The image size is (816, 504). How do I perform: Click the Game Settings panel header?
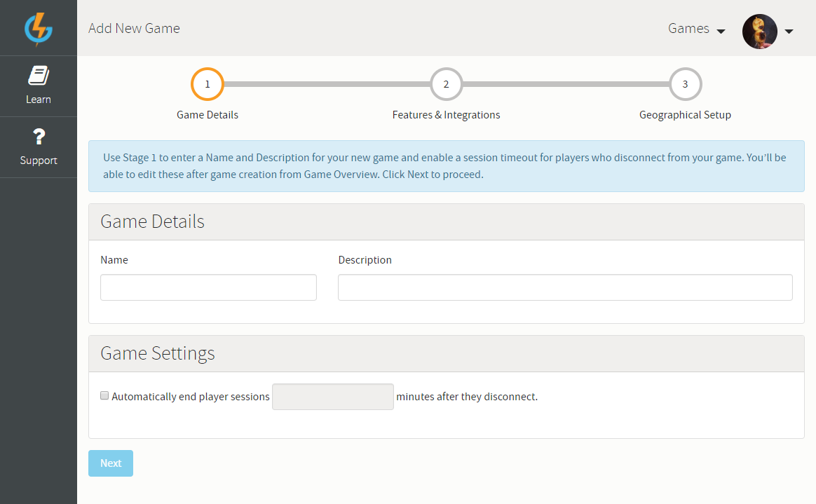[x=446, y=353]
